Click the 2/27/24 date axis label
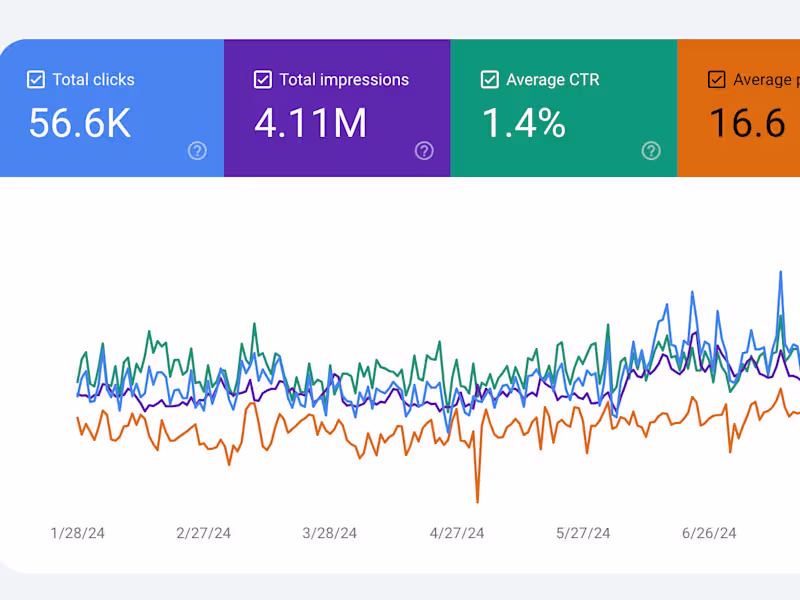 (x=203, y=533)
